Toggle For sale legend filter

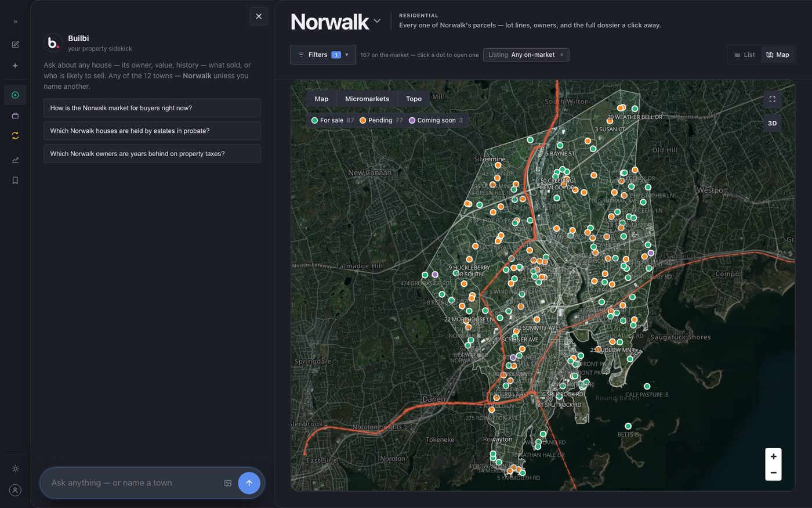[x=332, y=120]
